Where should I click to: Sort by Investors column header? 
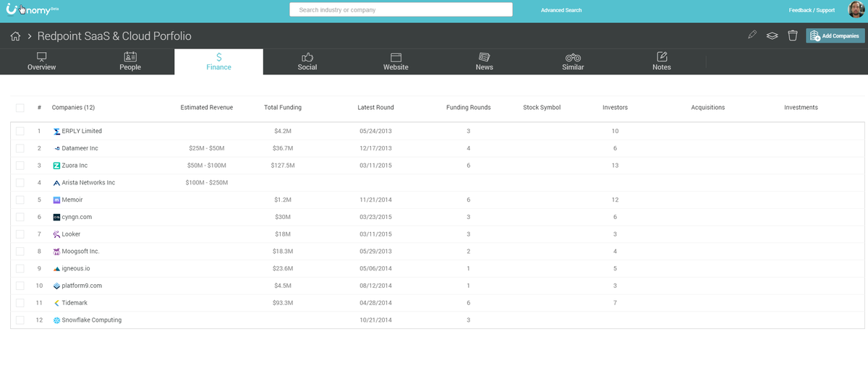(615, 108)
